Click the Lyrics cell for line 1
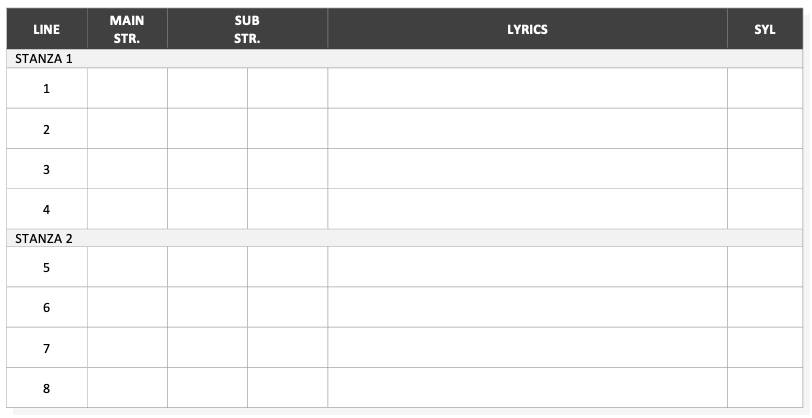Image resolution: width=812 pixels, height=418 pixels. [x=527, y=88]
